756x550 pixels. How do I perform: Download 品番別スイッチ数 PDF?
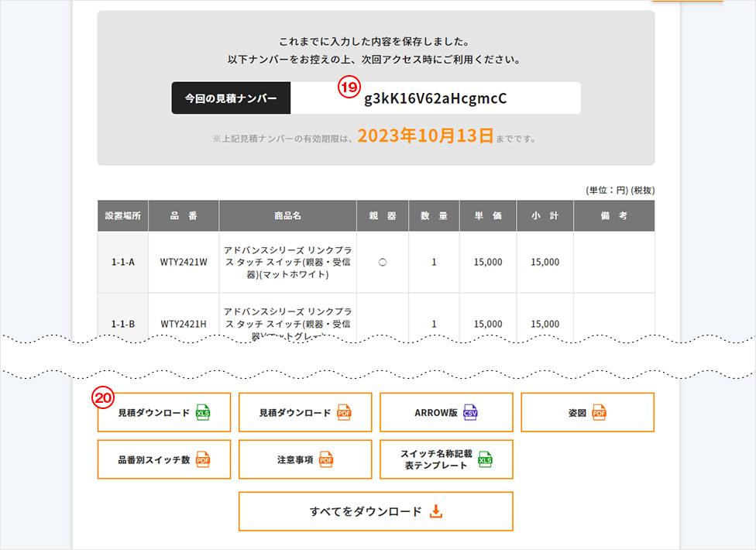153,459
